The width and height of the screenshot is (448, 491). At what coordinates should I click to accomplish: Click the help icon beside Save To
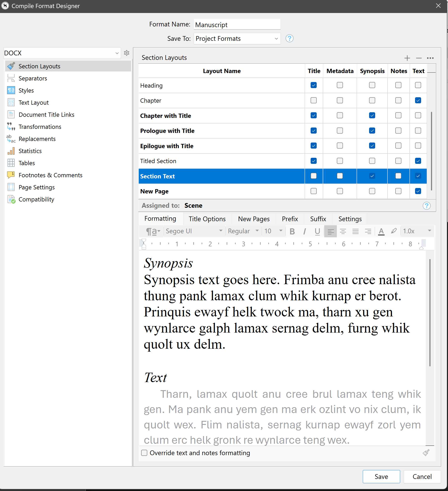click(x=289, y=39)
